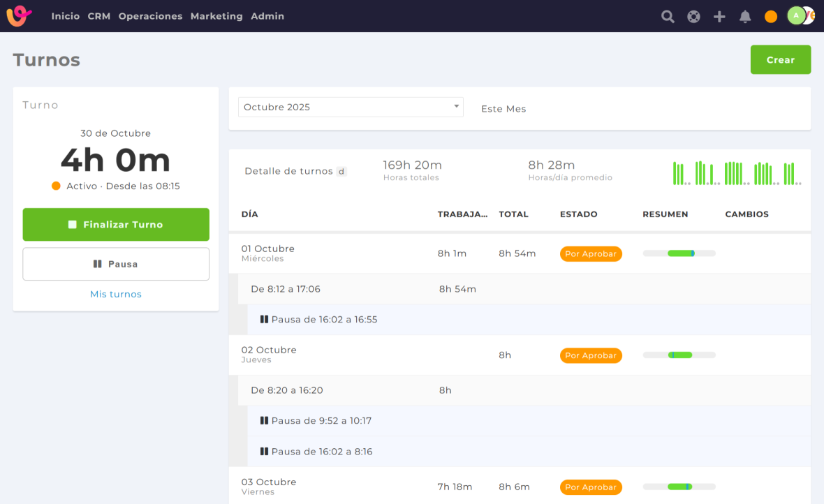Click the Por Aprobar badge for 02 Octubre
Viewport: 824px width, 504px height.
[591, 355]
